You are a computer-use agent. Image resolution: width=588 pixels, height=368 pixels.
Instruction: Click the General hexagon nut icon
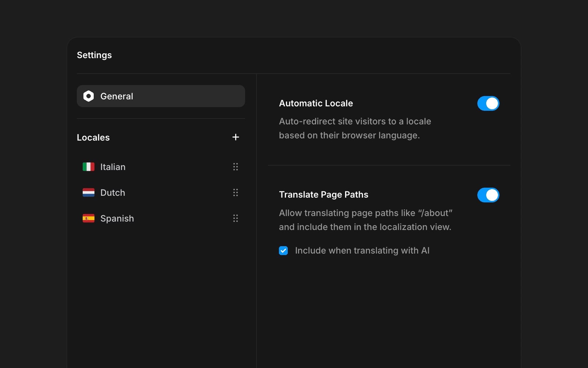[x=89, y=96]
